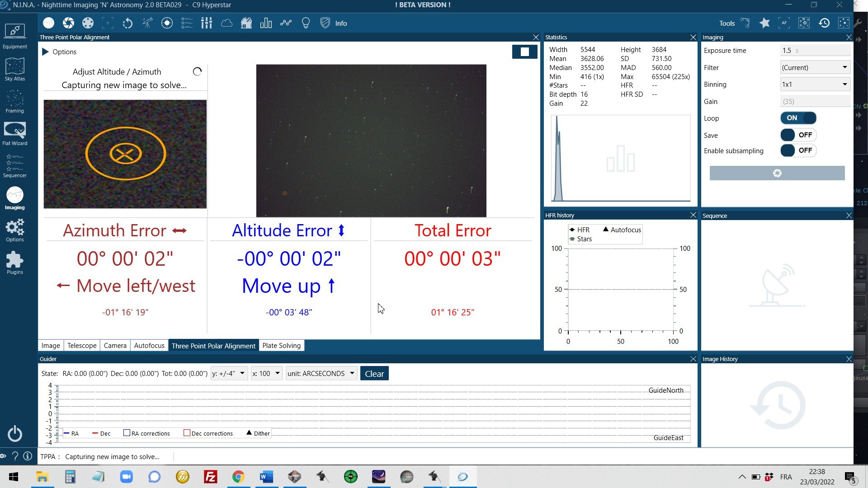Switch to the Autofocus tab

click(149, 345)
